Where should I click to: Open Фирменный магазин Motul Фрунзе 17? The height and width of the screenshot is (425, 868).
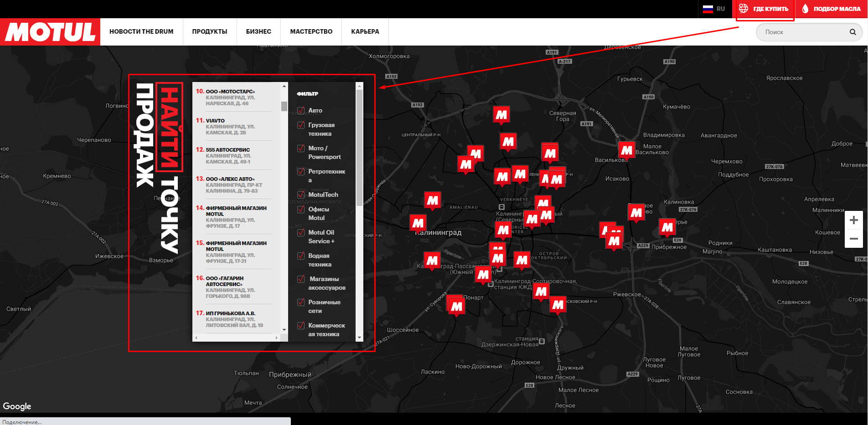coord(233,217)
